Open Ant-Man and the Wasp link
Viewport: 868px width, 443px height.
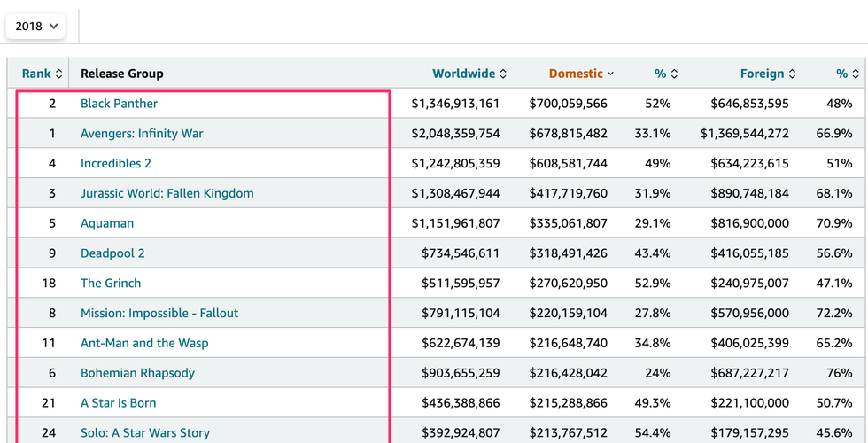pyautogui.click(x=144, y=343)
